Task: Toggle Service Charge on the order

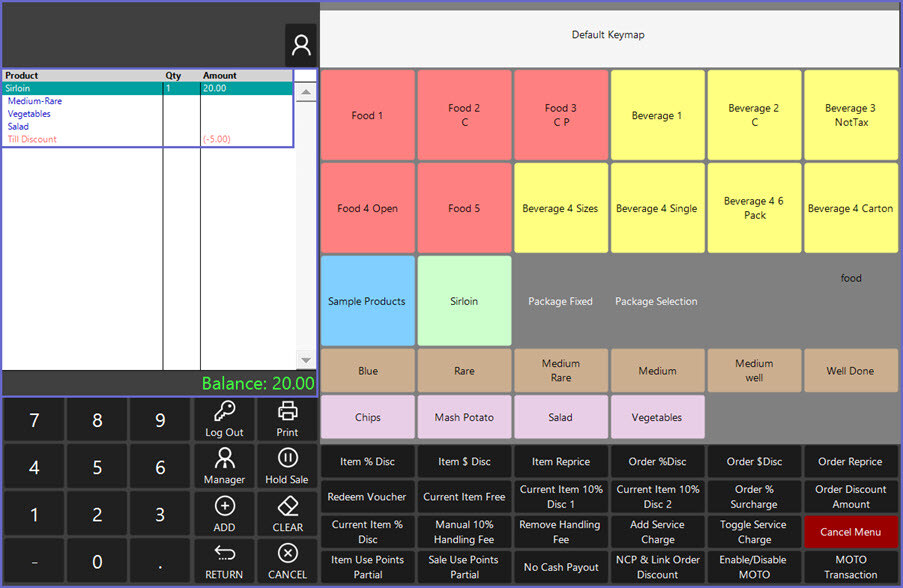Action: coord(753,531)
